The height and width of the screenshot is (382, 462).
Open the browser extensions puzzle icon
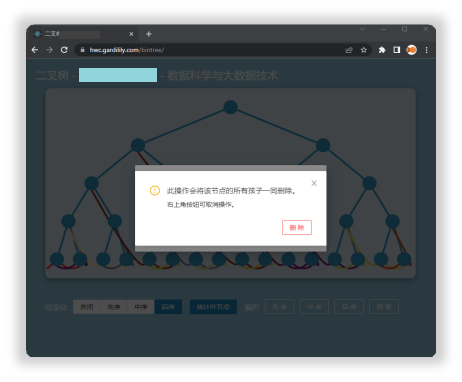pyautogui.click(x=382, y=50)
